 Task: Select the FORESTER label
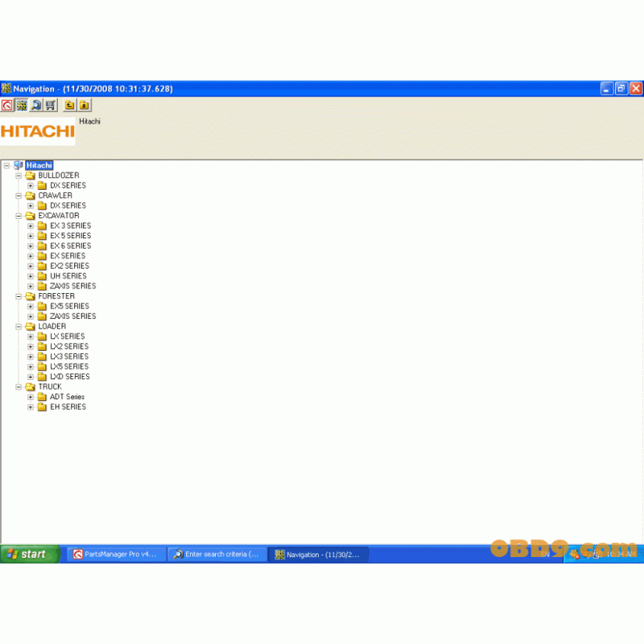[x=56, y=296]
